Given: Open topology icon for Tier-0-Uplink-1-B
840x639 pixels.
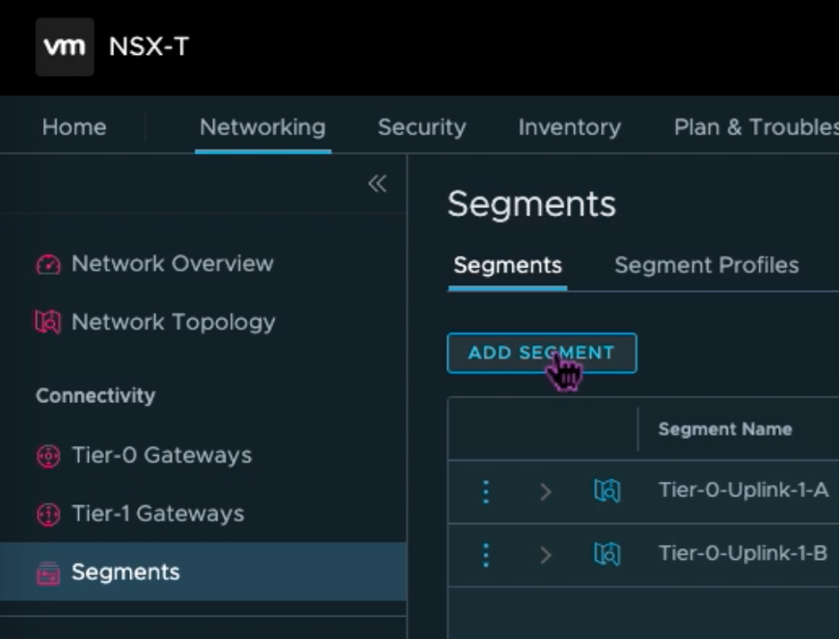Looking at the screenshot, I should (x=607, y=554).
